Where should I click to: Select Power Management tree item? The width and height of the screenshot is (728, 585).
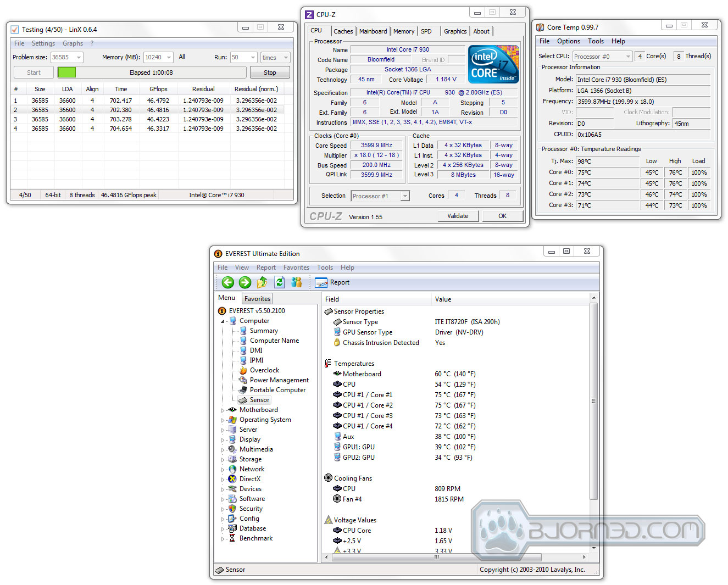click(279, 380)
